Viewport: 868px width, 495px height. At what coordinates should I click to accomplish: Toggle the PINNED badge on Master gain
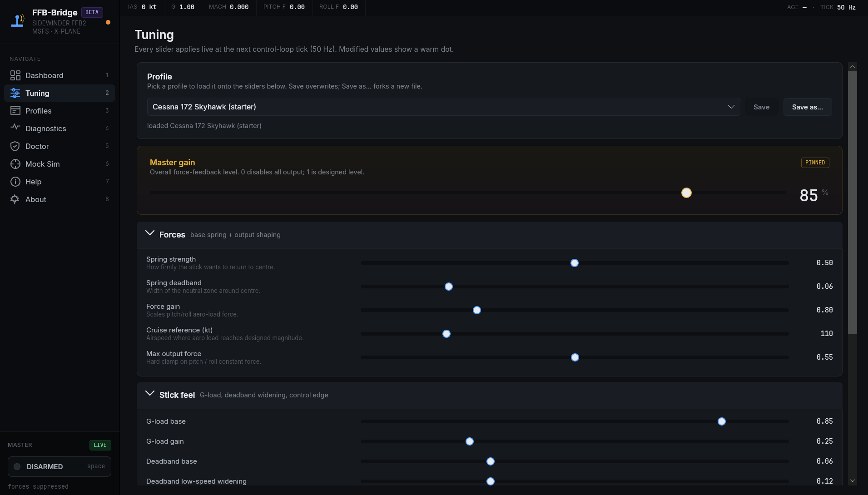(815, 163)
